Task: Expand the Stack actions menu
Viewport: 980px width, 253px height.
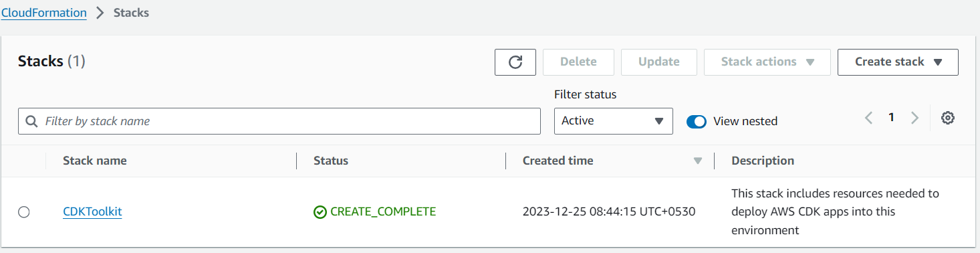Action: (767, 62)
